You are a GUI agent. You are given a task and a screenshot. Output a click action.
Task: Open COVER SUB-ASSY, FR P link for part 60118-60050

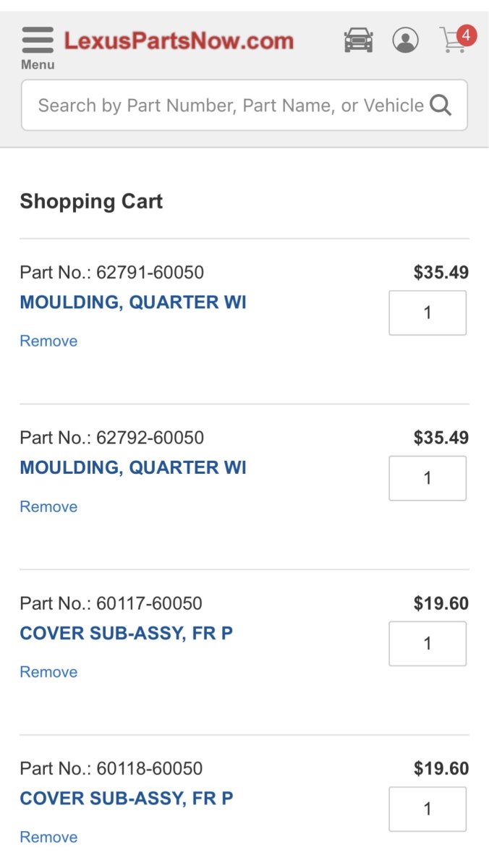coord(126,799)
